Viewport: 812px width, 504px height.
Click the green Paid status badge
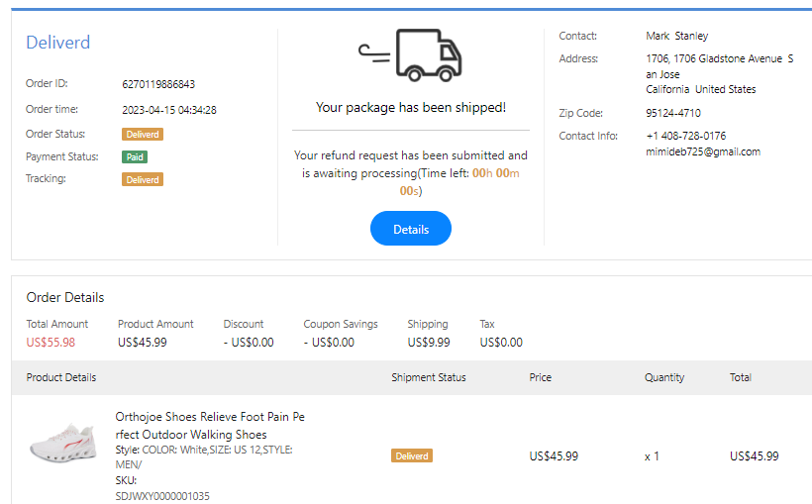[135, 156]
